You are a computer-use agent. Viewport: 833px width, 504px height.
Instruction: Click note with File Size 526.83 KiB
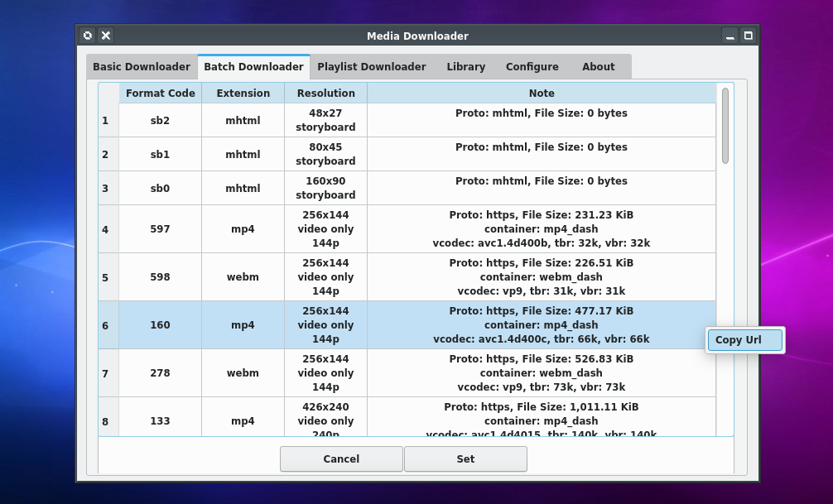coord(542,372)
